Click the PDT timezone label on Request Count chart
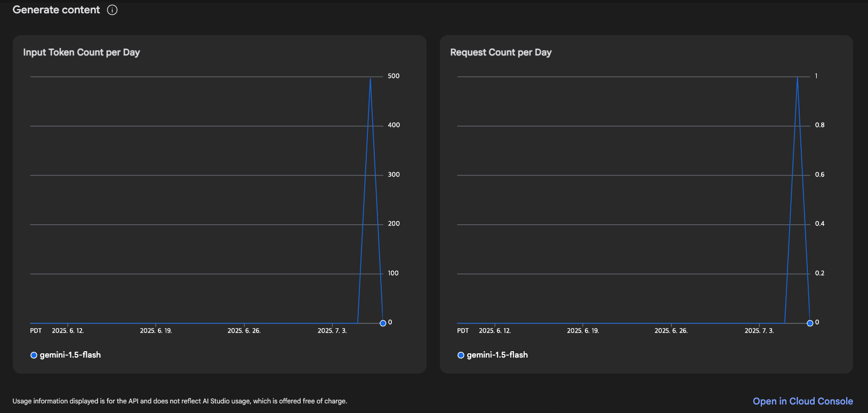 [463, 331]
